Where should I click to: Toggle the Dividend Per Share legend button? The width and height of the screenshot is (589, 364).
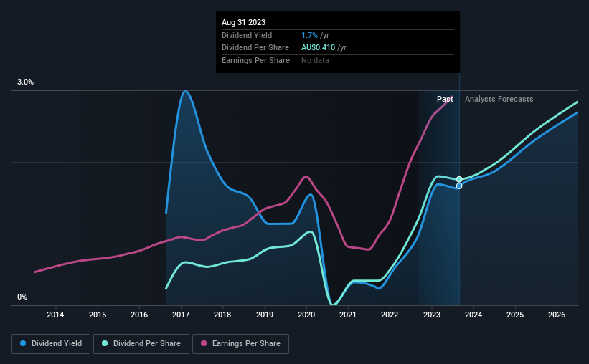141,344
